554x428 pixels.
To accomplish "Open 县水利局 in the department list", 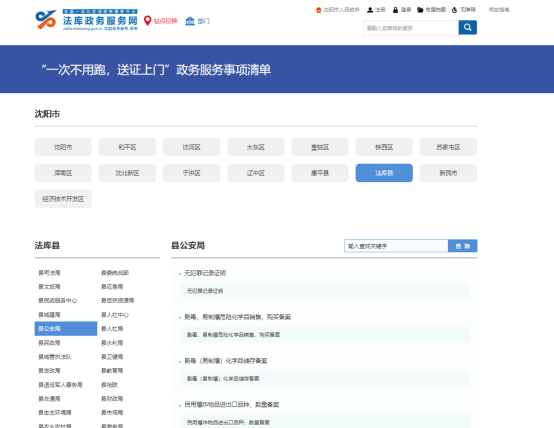I will click(112, 343).
